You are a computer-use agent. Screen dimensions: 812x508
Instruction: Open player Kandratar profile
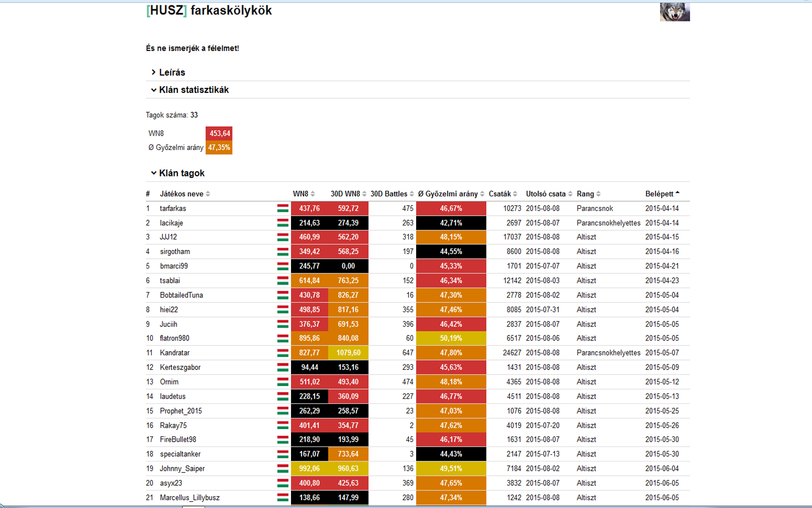[174, 353]
